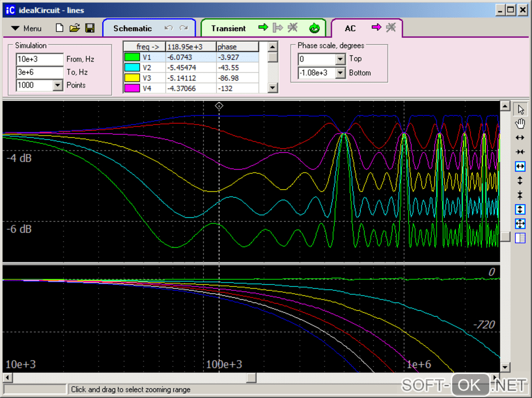532x398 pixels.
Task: Click the vertical zoom-in arrows icon
Action: tap(520, 181)
